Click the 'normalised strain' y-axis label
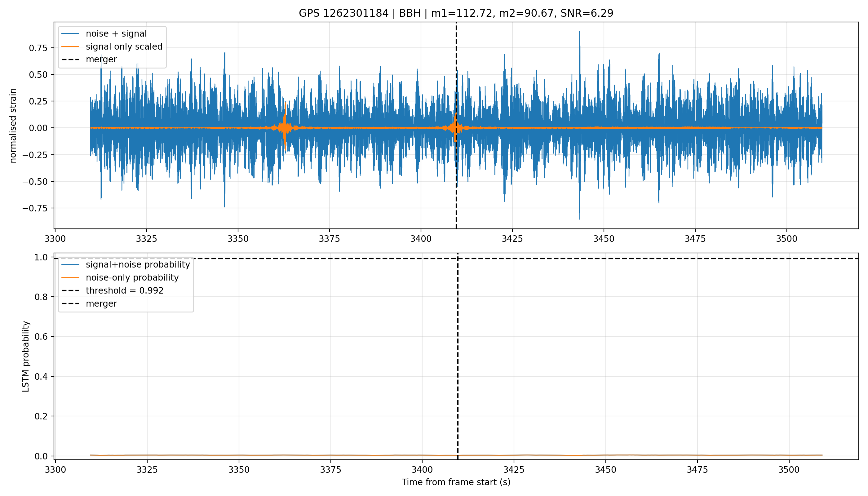Image resolution: width=868 pixels, height=496 pixels. click(13, 126)
